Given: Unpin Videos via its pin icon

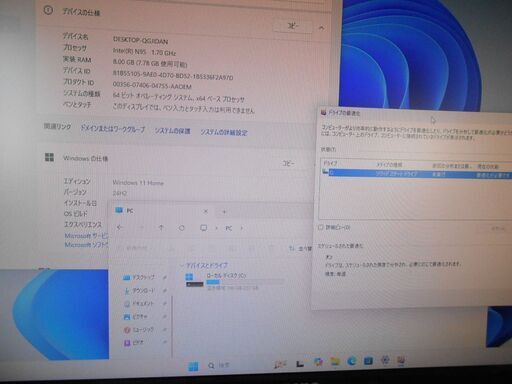Looking at the screenshot, I should [165, 342].
